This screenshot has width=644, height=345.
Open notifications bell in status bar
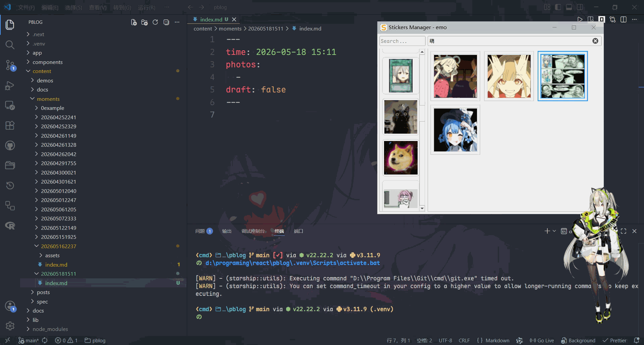(636, 340)
